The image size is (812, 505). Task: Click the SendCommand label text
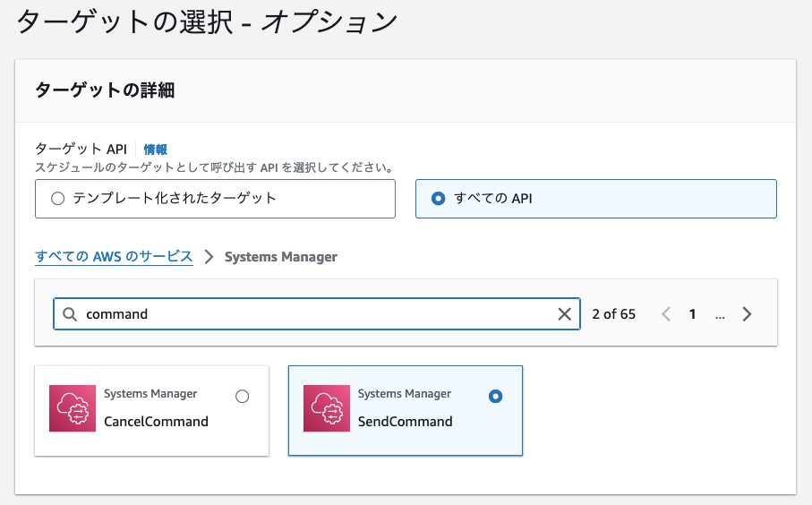coord(405,422)
